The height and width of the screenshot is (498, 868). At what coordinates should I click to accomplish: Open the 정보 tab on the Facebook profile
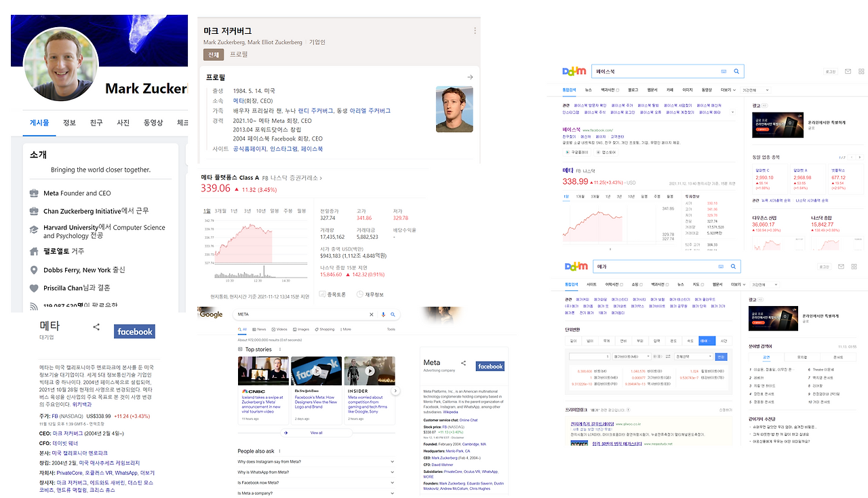click(x=69, y=123)
